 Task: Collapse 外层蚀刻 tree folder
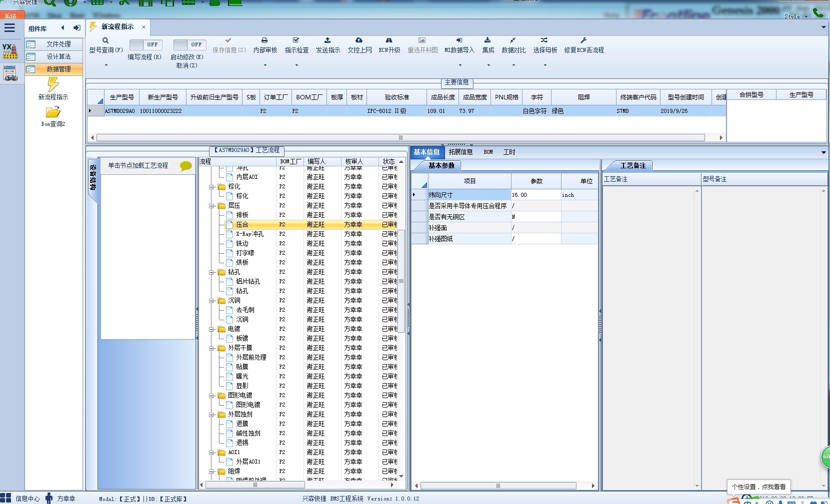(x=212, y=415)
